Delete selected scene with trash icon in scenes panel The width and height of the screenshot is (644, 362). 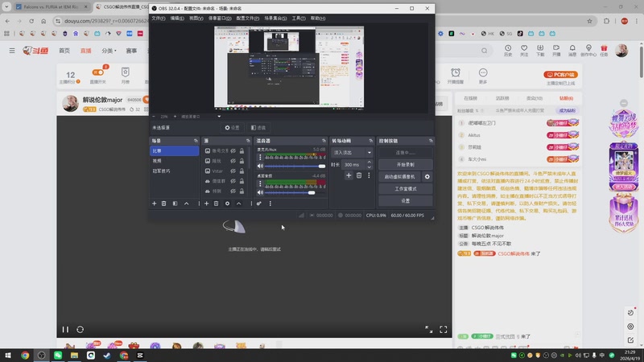(164, 204)
